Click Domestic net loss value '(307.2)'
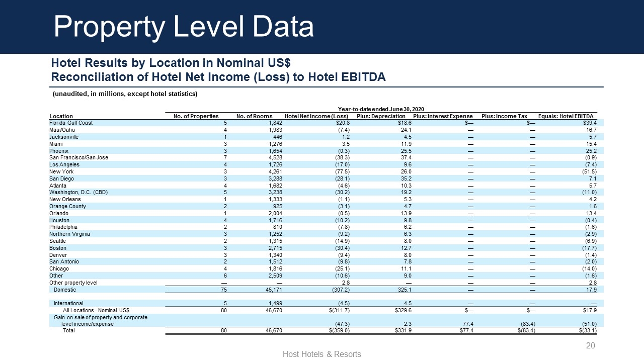 pos(340,290)
